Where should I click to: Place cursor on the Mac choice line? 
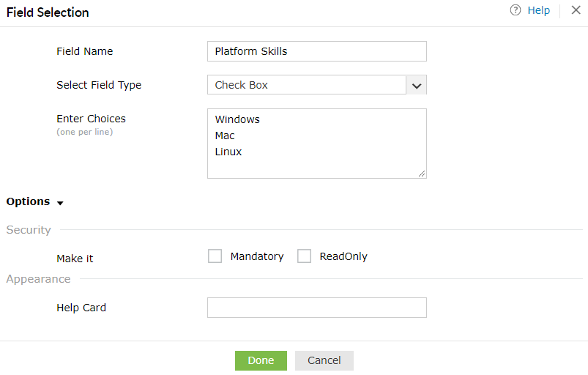[225, 135]
